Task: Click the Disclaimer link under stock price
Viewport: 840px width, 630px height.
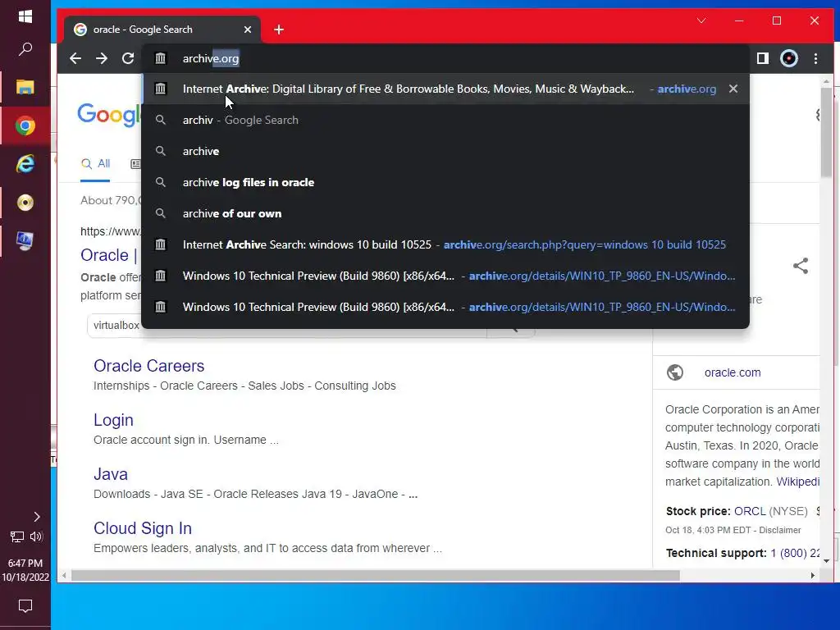Action: click(779, 530)
